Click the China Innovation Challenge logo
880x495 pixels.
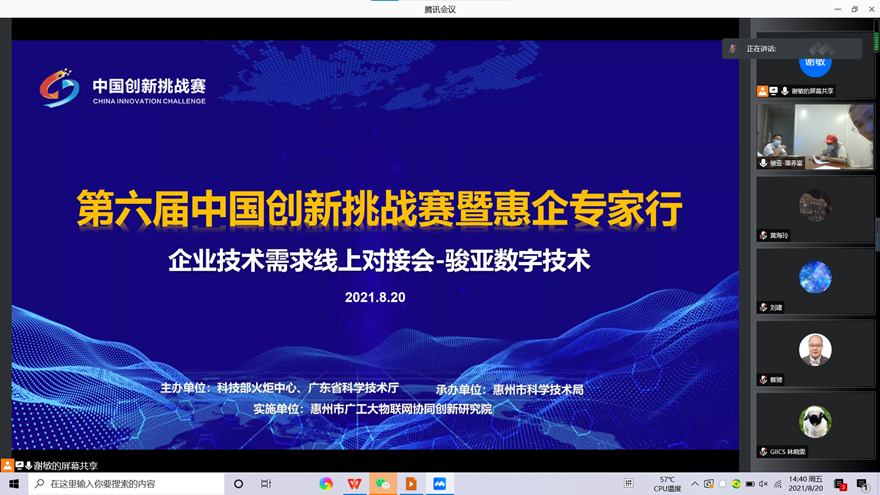point(122,89)
